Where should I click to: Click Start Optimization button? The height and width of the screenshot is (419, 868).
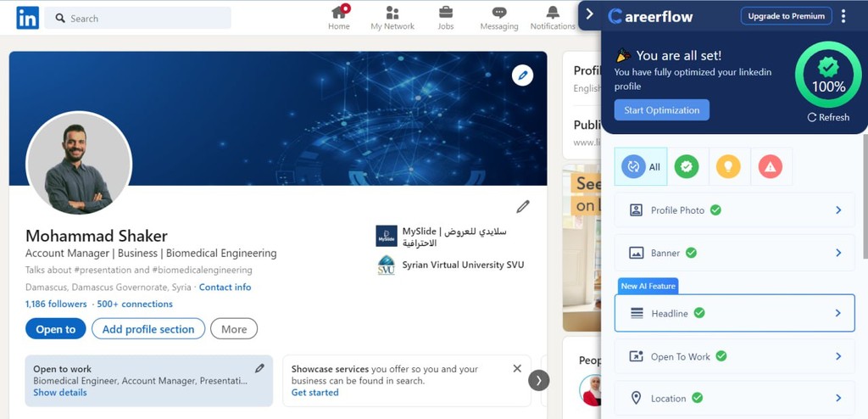[661, 109]
